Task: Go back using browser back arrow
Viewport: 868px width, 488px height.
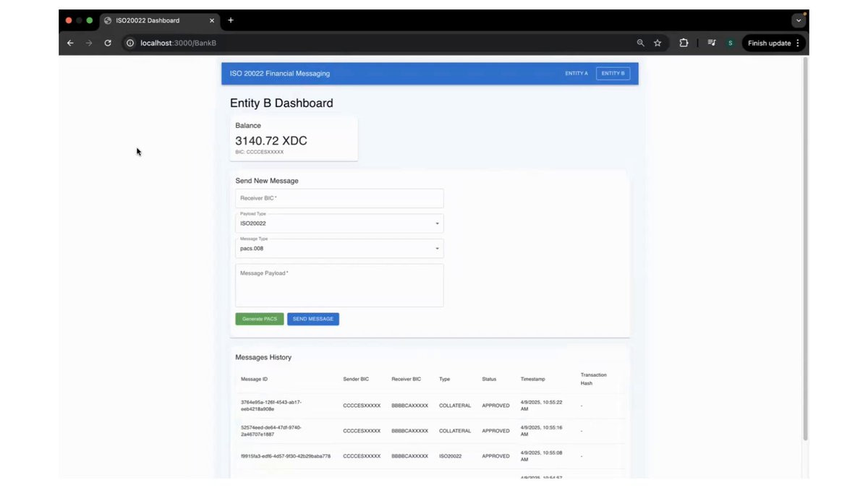Action: pos(70,43)
